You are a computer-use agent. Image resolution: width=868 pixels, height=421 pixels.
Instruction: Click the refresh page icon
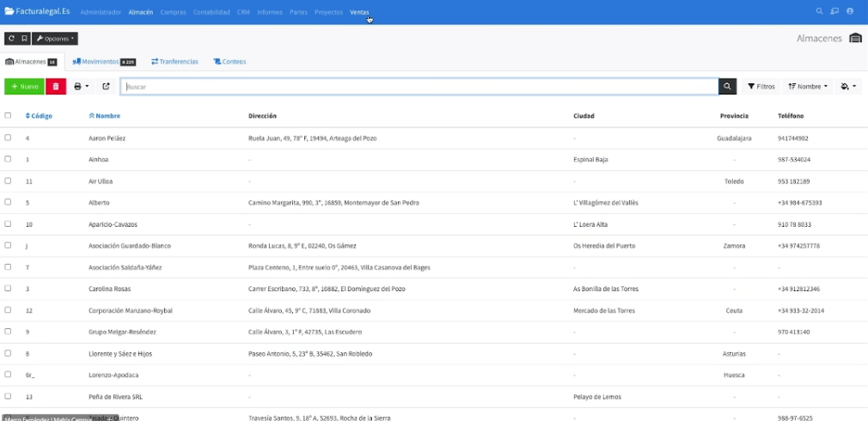[x=11, y=39]
